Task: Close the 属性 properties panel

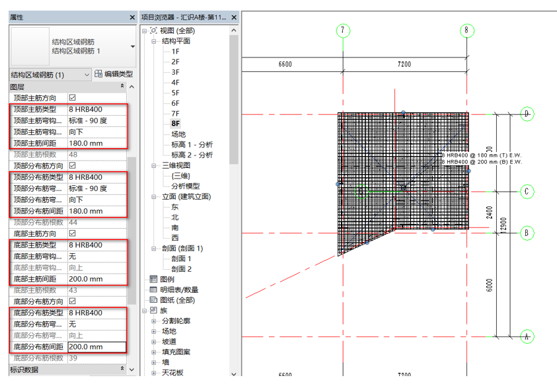Action: tap(131, 17)
